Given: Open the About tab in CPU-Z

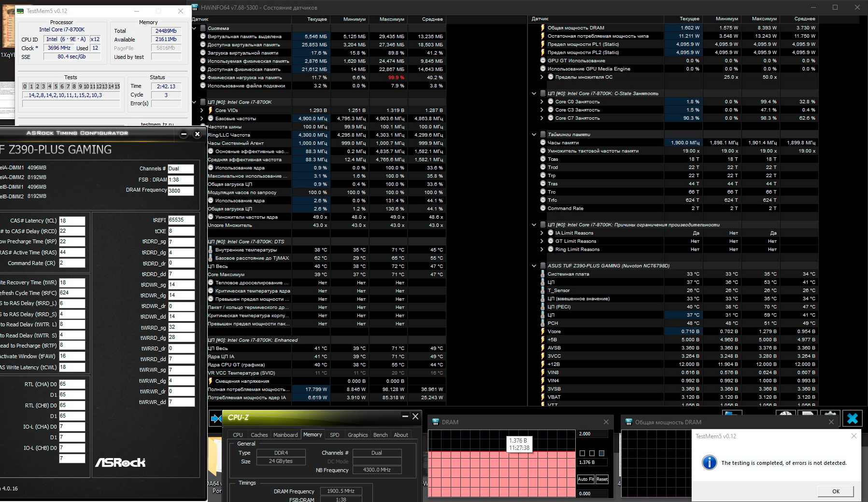Looking at the screenshot, I should pyautogui.click(x=401, y=435).
